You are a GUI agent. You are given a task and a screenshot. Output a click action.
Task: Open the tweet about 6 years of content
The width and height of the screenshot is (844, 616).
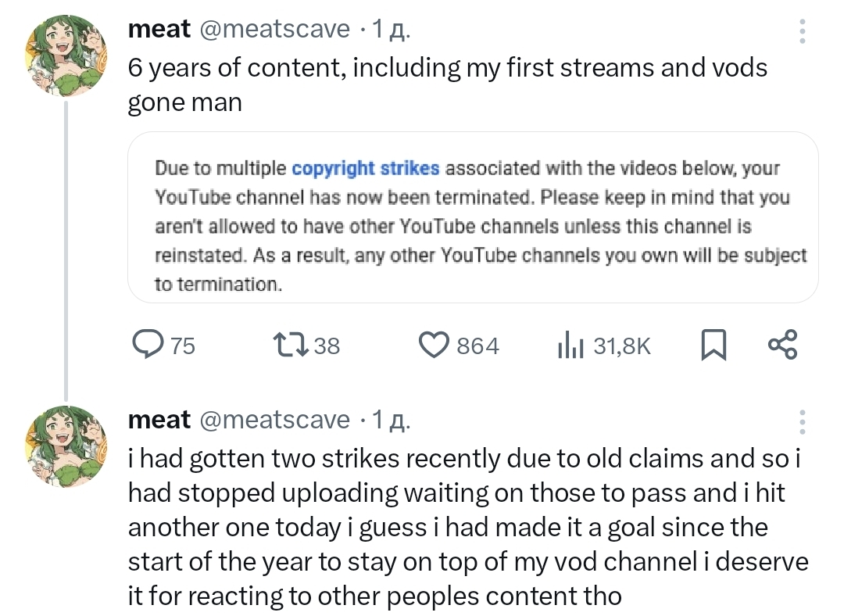(448, 85)
